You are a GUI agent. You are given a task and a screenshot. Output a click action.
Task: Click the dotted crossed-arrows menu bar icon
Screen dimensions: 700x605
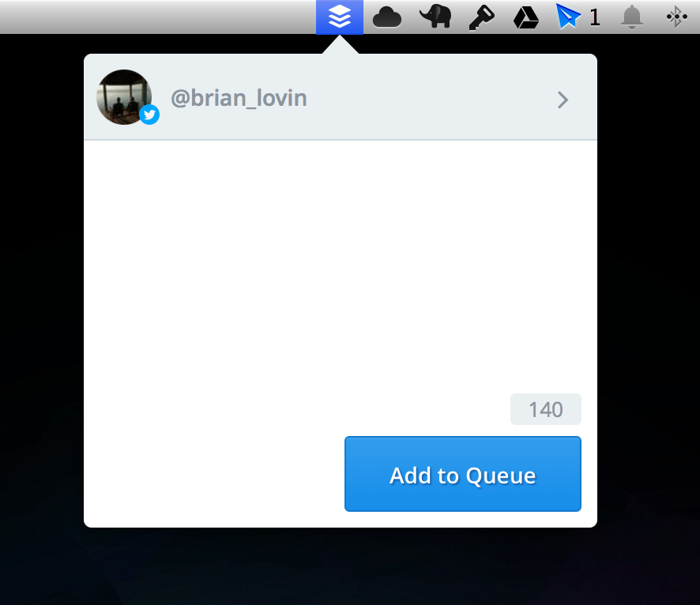pyautogui.click(x=677, y=17)
